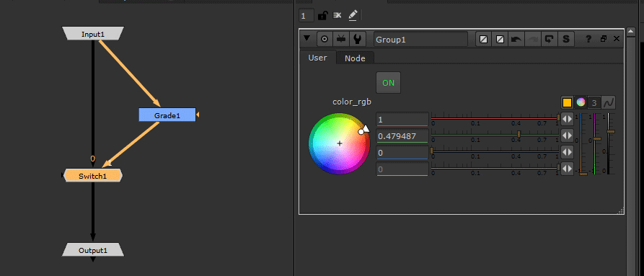
Task: Click the alpha row left-right arrow stepper
Action: (x=567, y=169)
